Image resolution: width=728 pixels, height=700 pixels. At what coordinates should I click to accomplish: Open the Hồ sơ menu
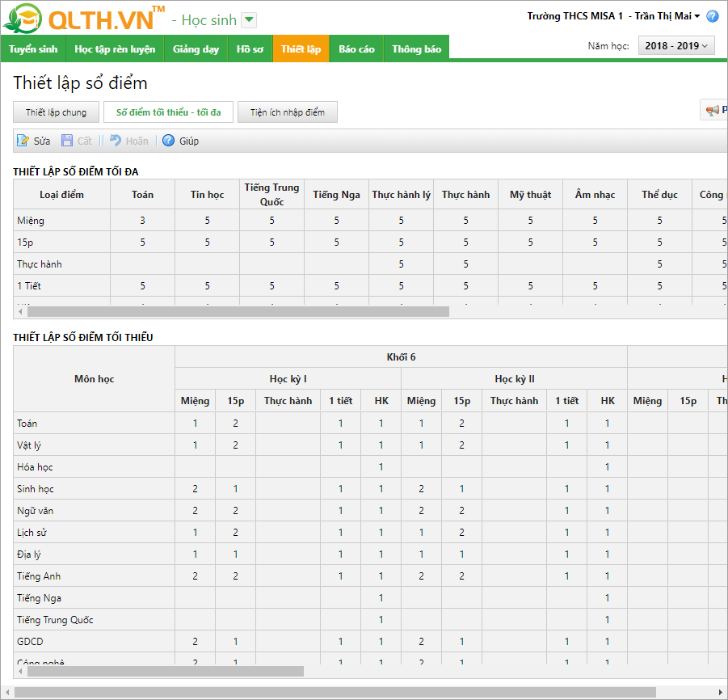pyautogui.click(x=250, y=48)
